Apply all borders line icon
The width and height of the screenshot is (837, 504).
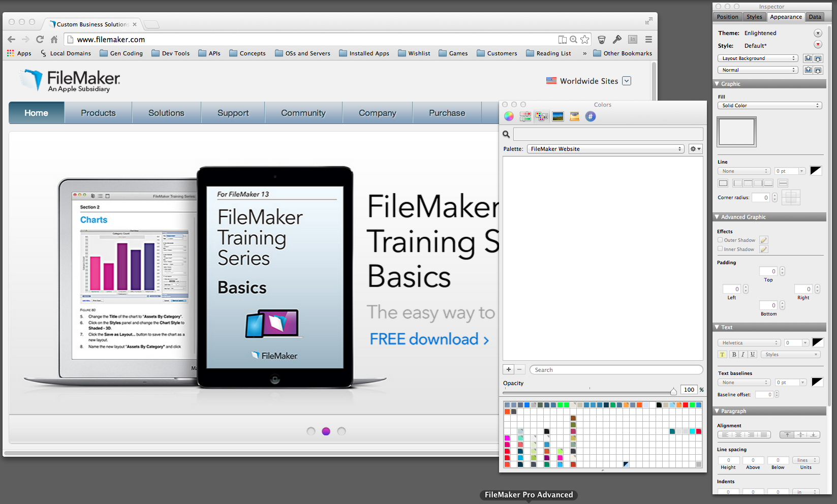point(723,183)
